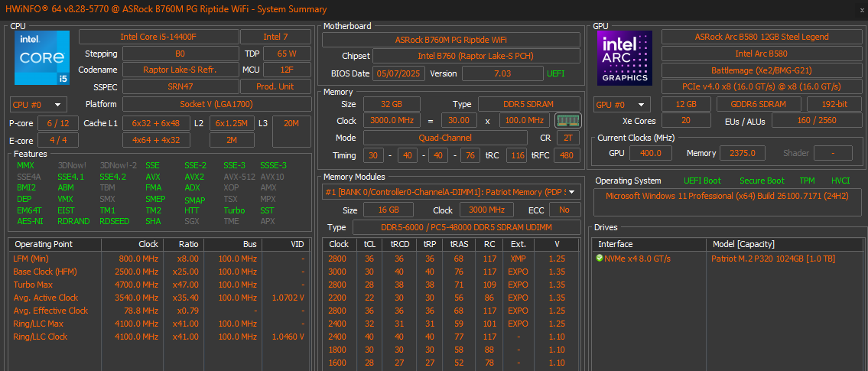Click the green memory module icon

(x=567, y=121)
